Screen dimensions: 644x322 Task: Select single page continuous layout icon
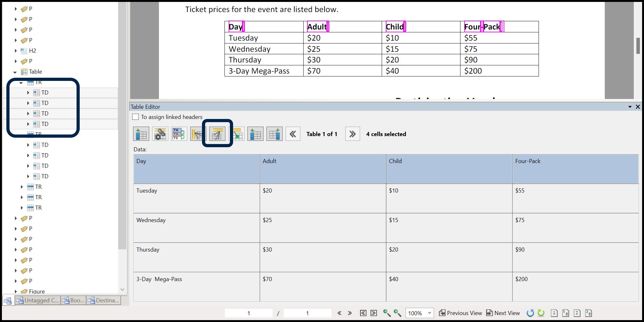click(566, 313)
